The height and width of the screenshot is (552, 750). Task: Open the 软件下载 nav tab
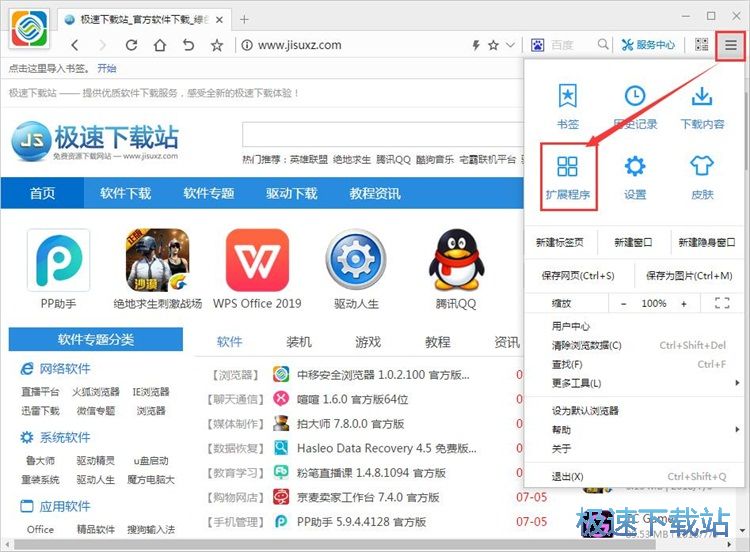coord(125,193)
